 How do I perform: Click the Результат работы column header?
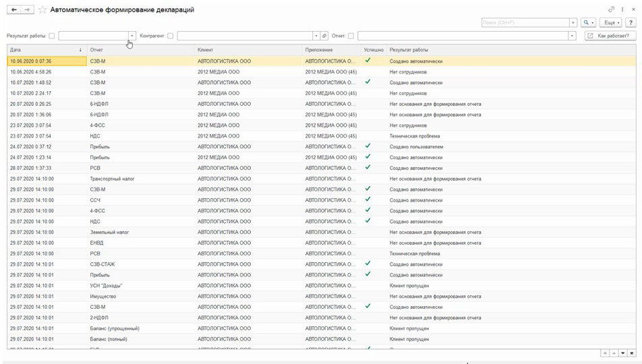(x=409, y=50)
